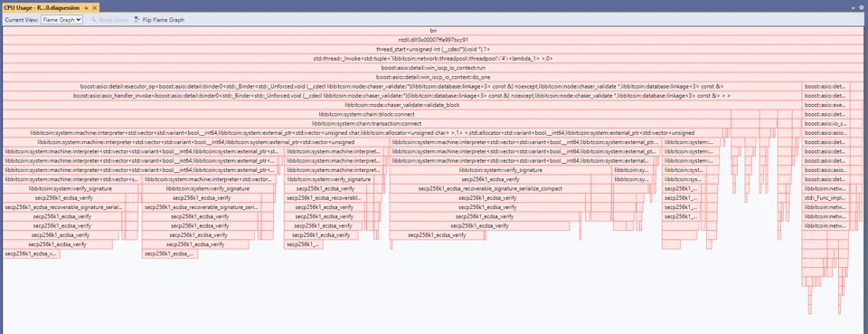Screen dimensions: 868x334
Task: Open the settings gear in the tab well
Action: [x=862, y=8]
